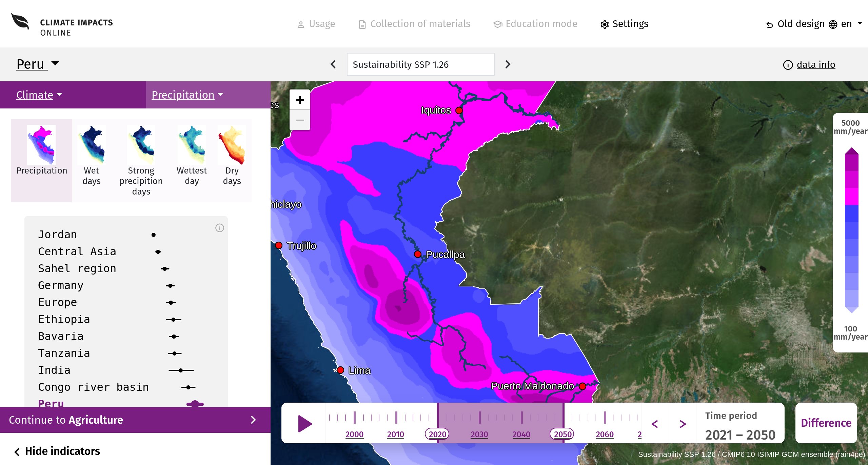The image size is (868, 465).
Task: Click the 2050 end handle on timeline
Action: pos(562,434)
